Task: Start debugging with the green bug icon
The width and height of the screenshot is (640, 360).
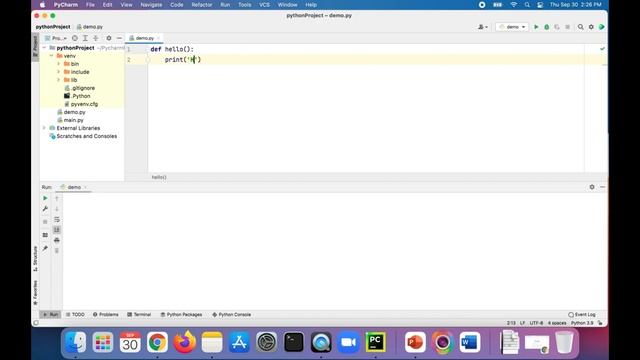Action: 547,27
